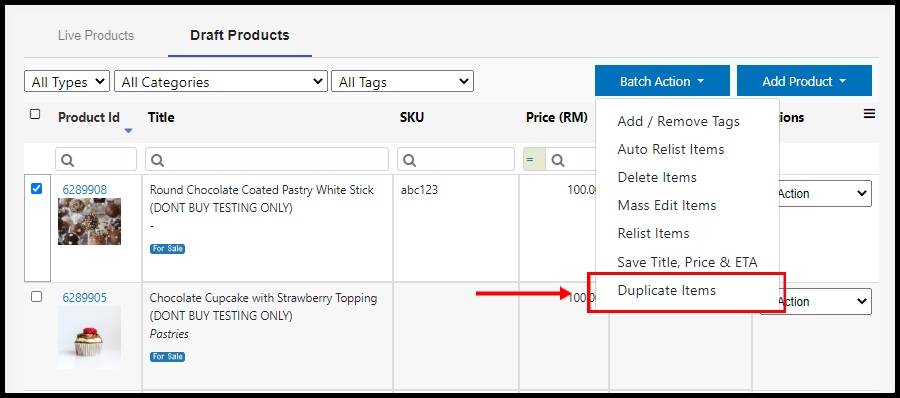This screenshot has height=398, width=900.
Task: Select Duplicate Items from Batch Action menu
Action: tap(666, 290)
